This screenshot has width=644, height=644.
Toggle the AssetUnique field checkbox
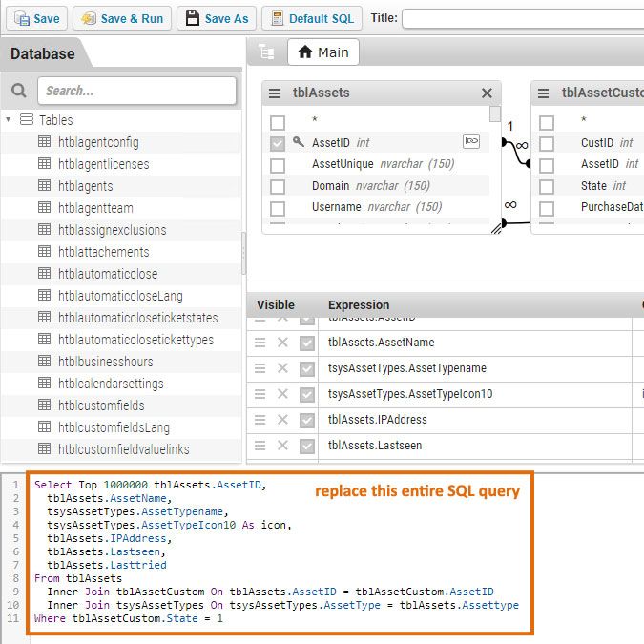[278, 164]
